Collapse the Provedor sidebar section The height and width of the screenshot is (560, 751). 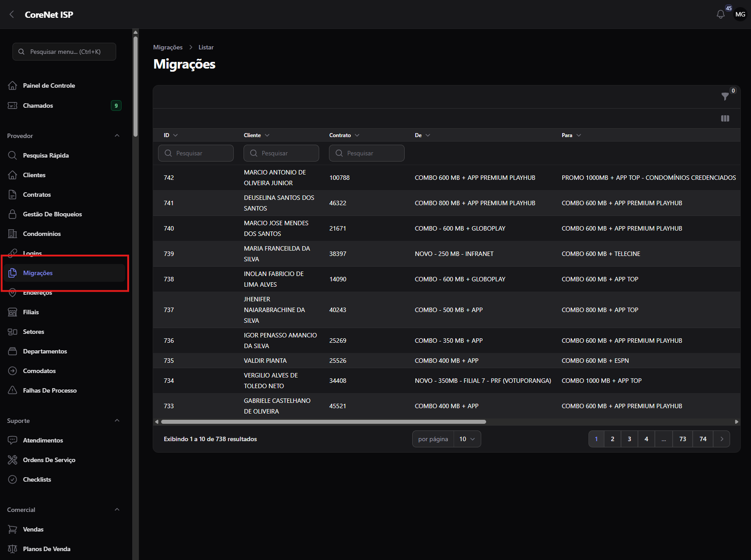click(x=117, y=136)
